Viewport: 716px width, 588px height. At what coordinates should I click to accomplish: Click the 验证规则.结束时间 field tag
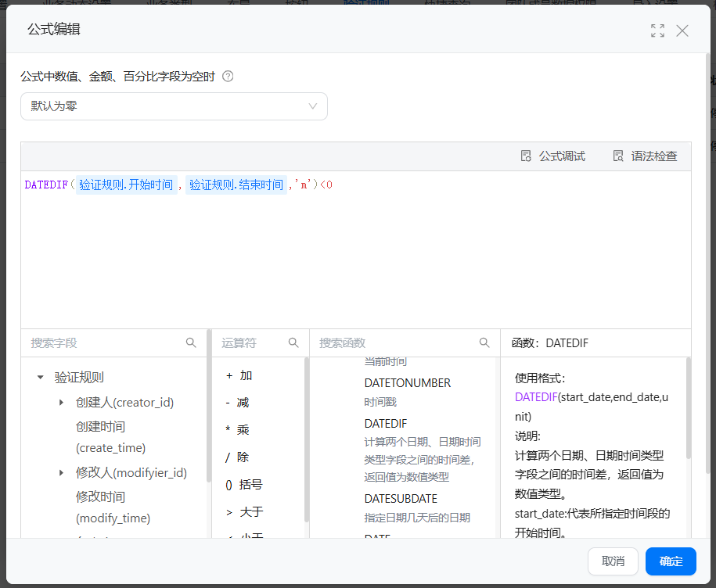pyautogui.click(x=236, y=185)
